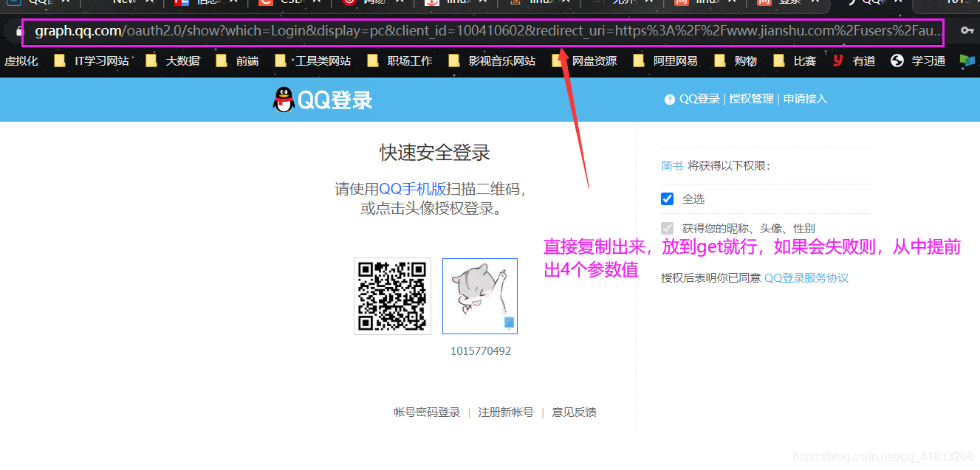Open the 申请接入 header link

pos(806,99)
